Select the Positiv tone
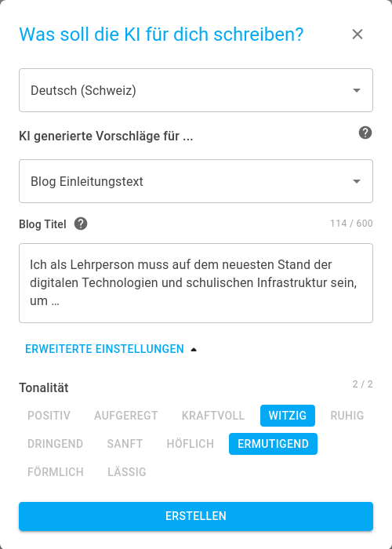The height and width of the screenshot is (549, 392). click(49, 416)
